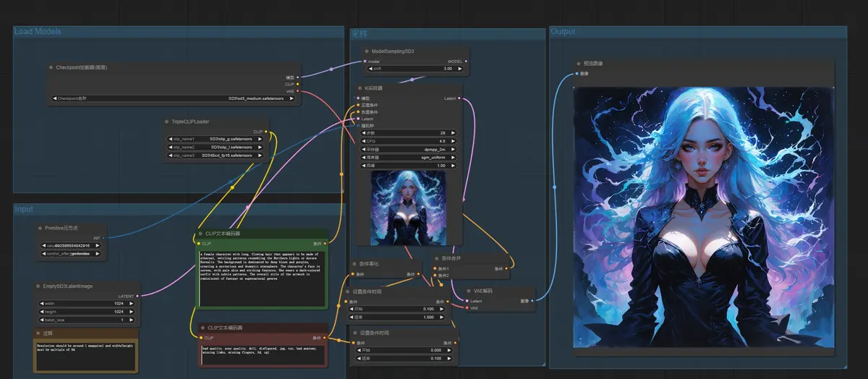Click the positive prompt text box

[x=263, y=278]
